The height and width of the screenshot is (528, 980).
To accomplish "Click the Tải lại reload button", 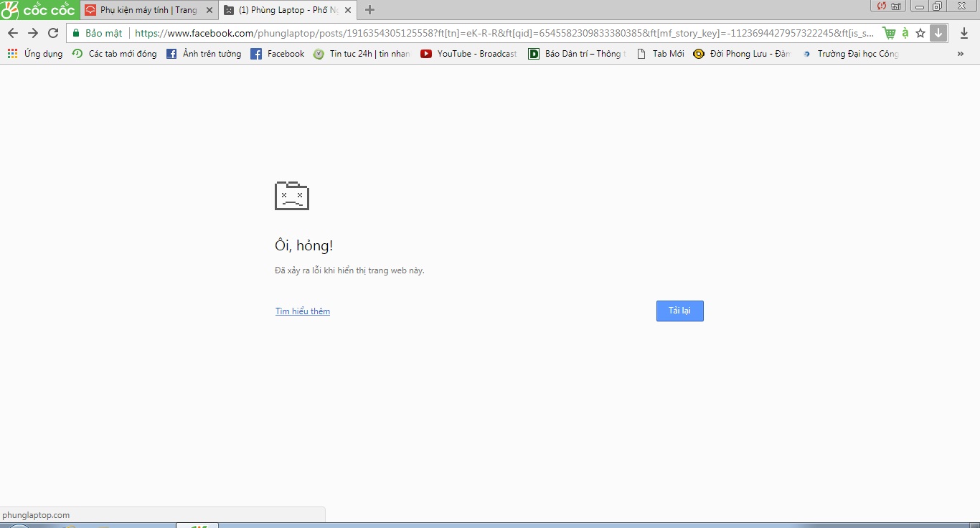I will [x=679, y=311].
